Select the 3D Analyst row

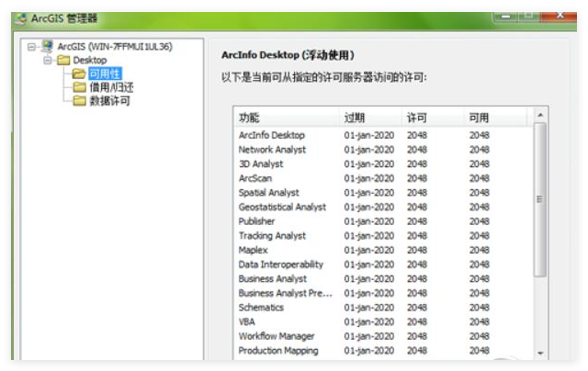pos(382,163)
